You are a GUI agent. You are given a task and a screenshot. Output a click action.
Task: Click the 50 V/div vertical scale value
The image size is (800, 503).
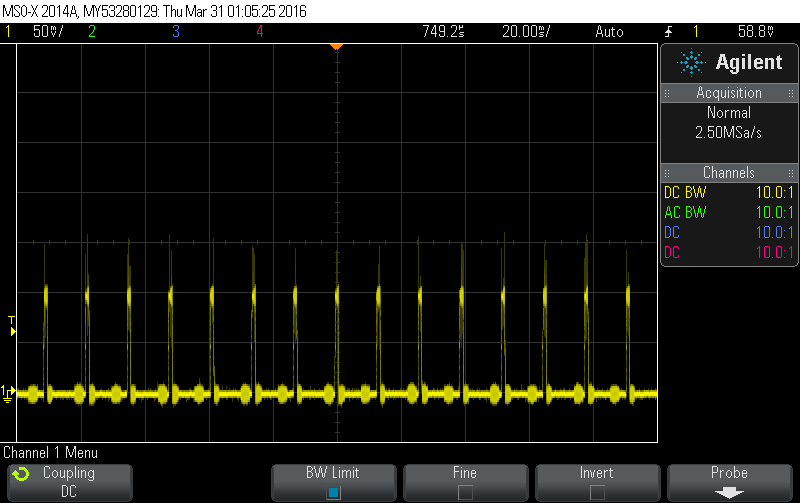tap(48, 32)
